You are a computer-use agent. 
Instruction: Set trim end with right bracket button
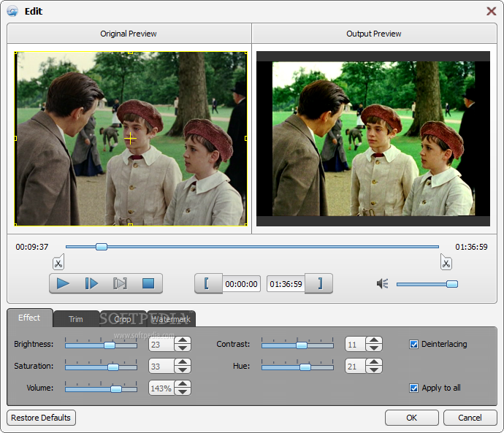coord(319,283)
